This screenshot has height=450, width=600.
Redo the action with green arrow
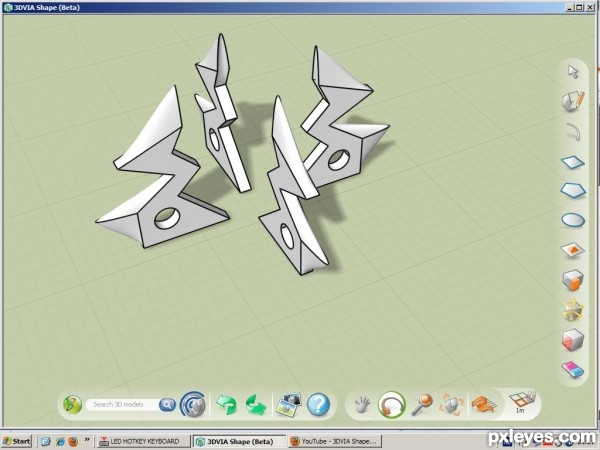[256, 405]
